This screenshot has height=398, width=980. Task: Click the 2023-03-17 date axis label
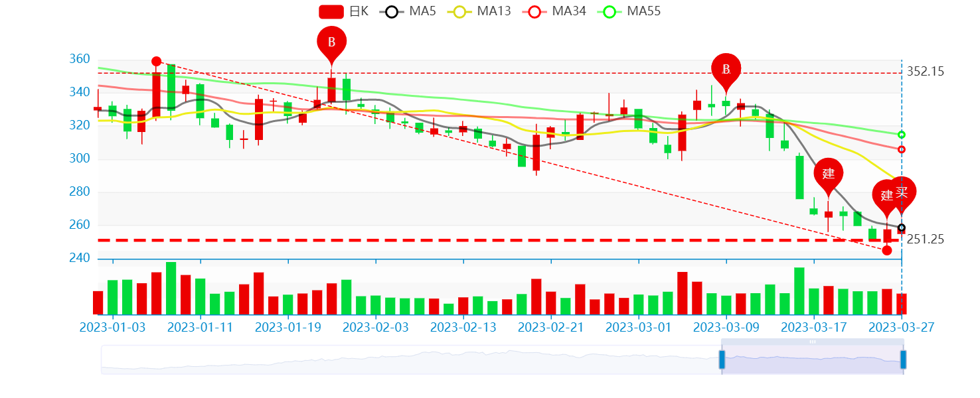pyautogui.click(x=814, y=327)
